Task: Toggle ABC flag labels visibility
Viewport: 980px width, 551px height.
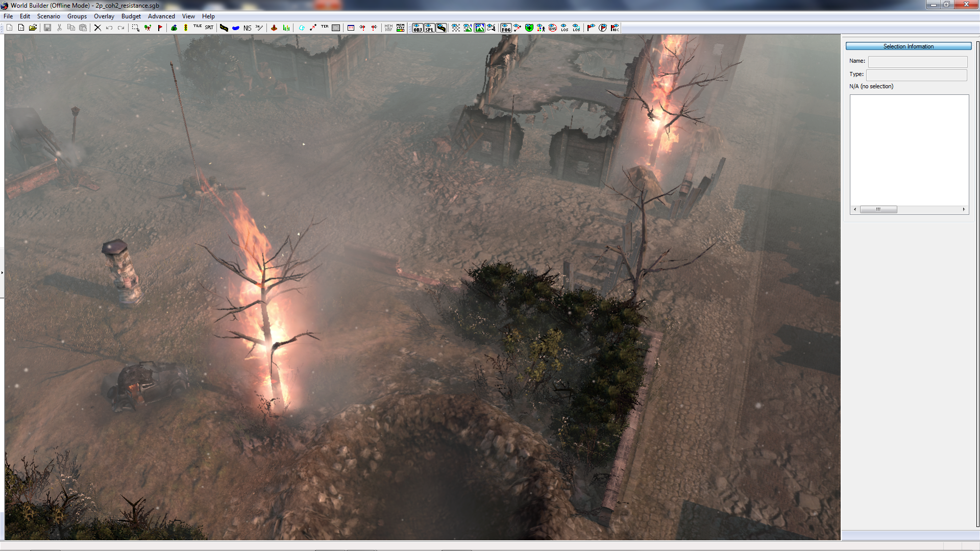Action: point(615,28)
